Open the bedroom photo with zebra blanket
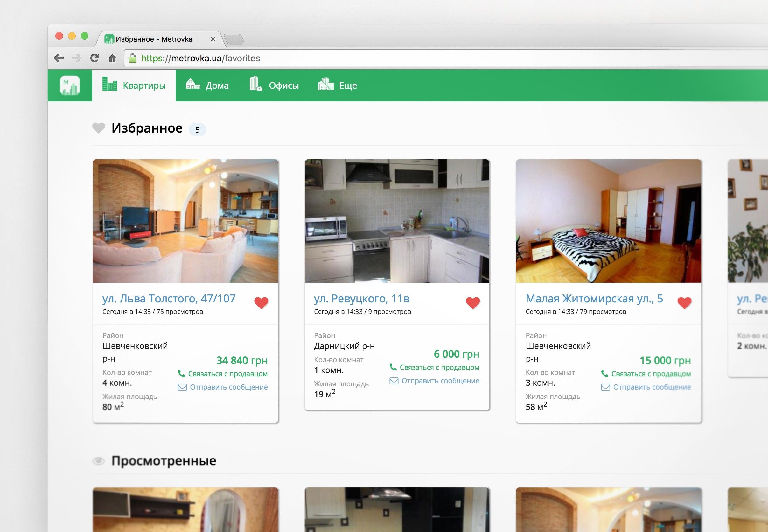Image resolution: width=768 pixels, height=532 pixels. click(608, 221)
